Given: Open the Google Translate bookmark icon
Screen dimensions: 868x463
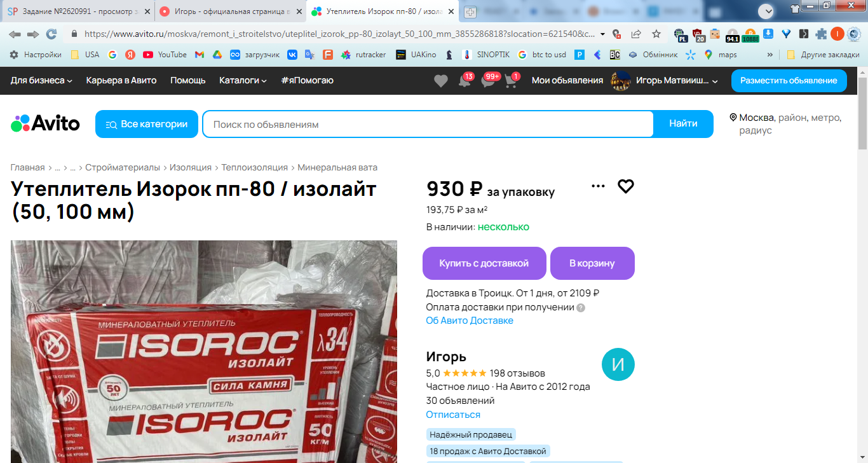Looking at the screenshot, I should click(x=309, y=55).
